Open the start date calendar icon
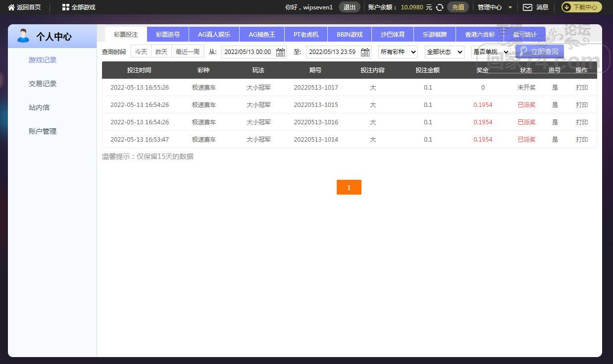 tap(280, 52)
